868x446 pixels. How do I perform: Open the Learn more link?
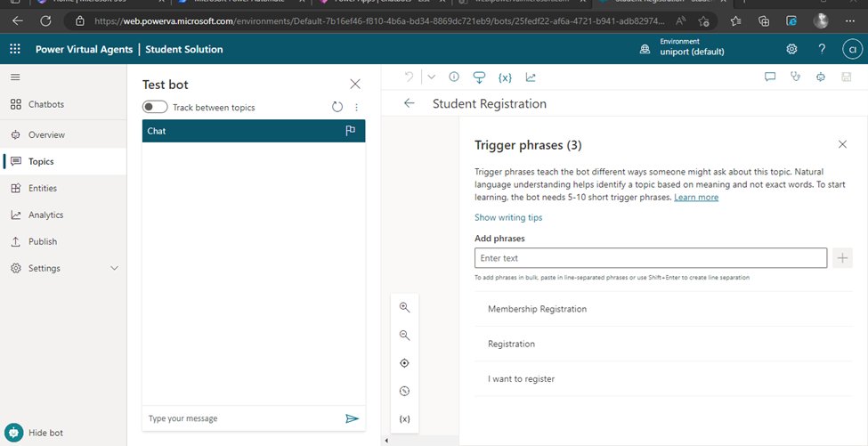[x=696, y=197]
